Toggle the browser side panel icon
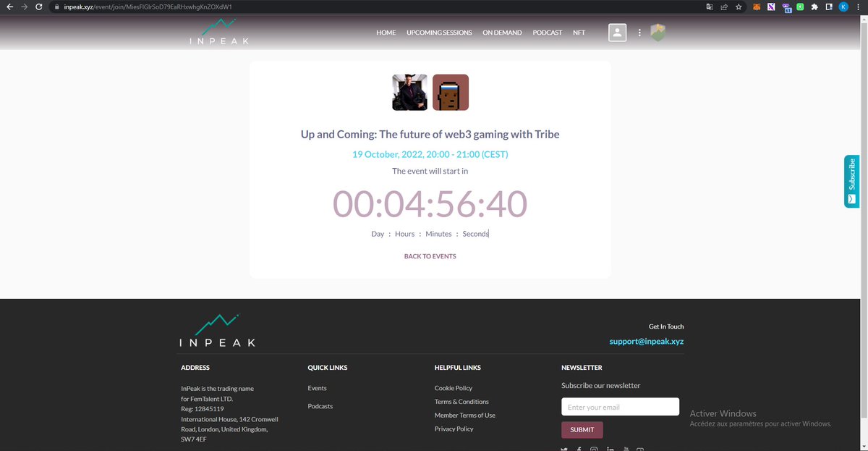This screenshot has width=868, height=451. click(828, 7)
